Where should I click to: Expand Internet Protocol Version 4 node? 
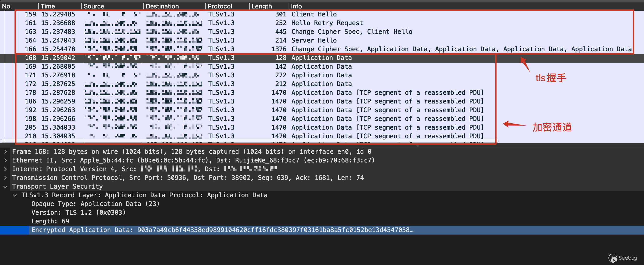pyautogui.click(x=6, y=169)
